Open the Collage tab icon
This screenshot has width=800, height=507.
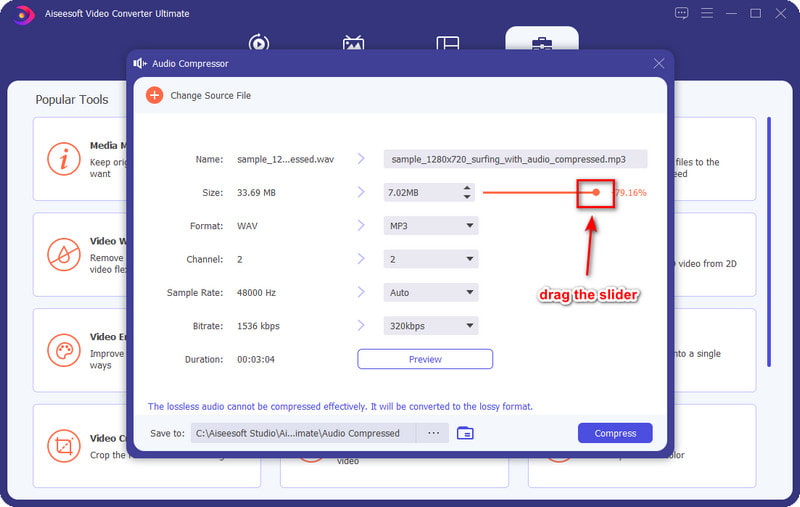tap(447, 43)
